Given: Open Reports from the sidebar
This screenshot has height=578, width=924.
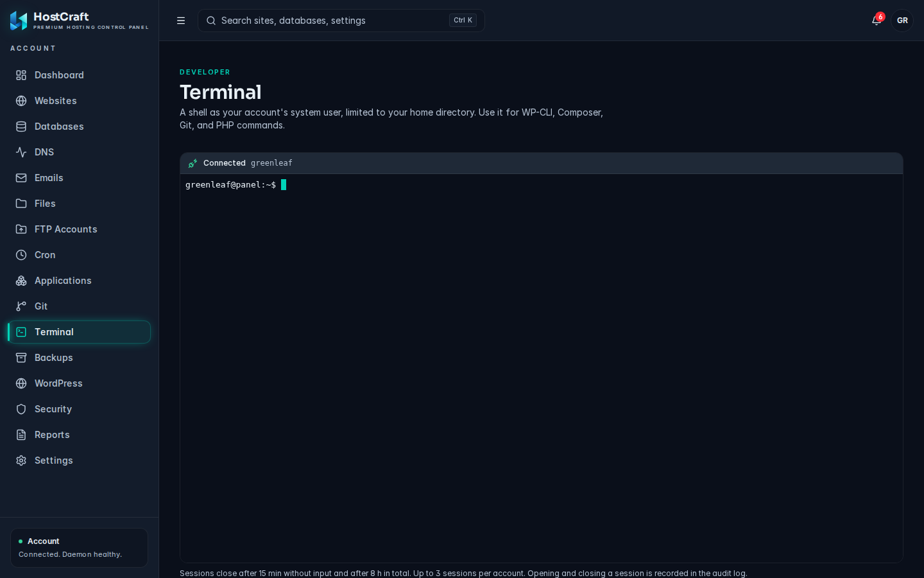Looking at the screenshot, I should pos(80,435).
